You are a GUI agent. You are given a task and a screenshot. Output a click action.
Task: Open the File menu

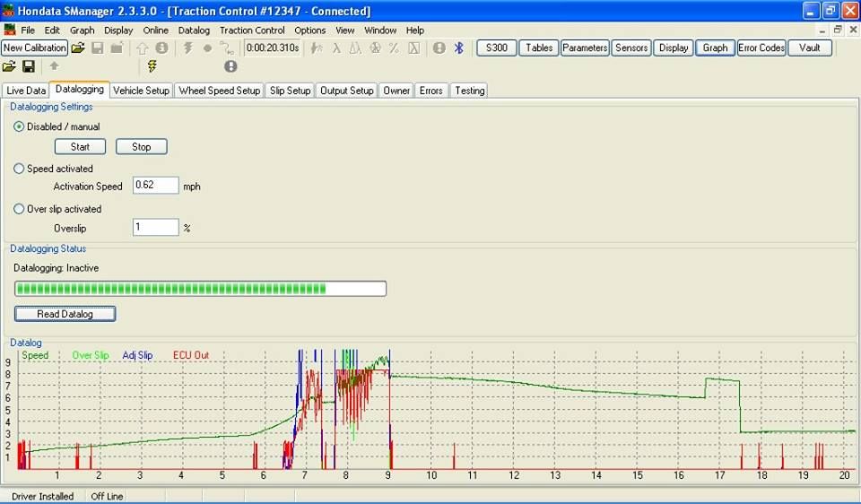click(28, 30)
